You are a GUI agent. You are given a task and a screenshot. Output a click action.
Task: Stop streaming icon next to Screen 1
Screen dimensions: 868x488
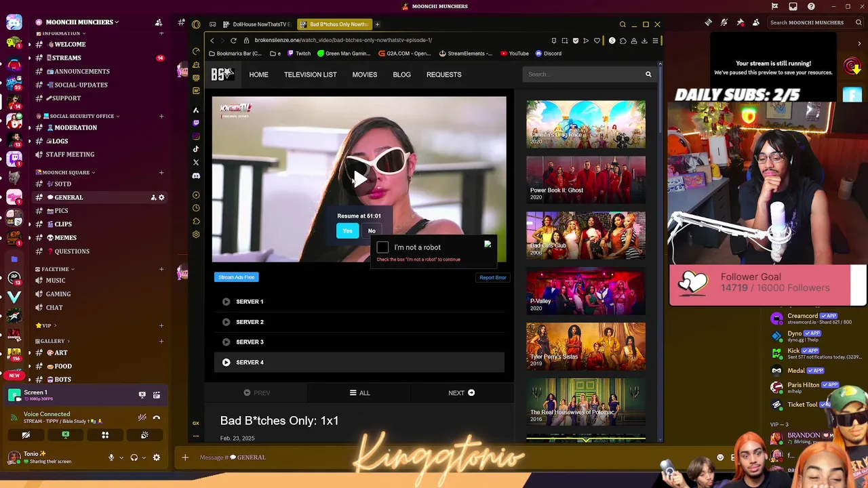(x=142, y=394)
